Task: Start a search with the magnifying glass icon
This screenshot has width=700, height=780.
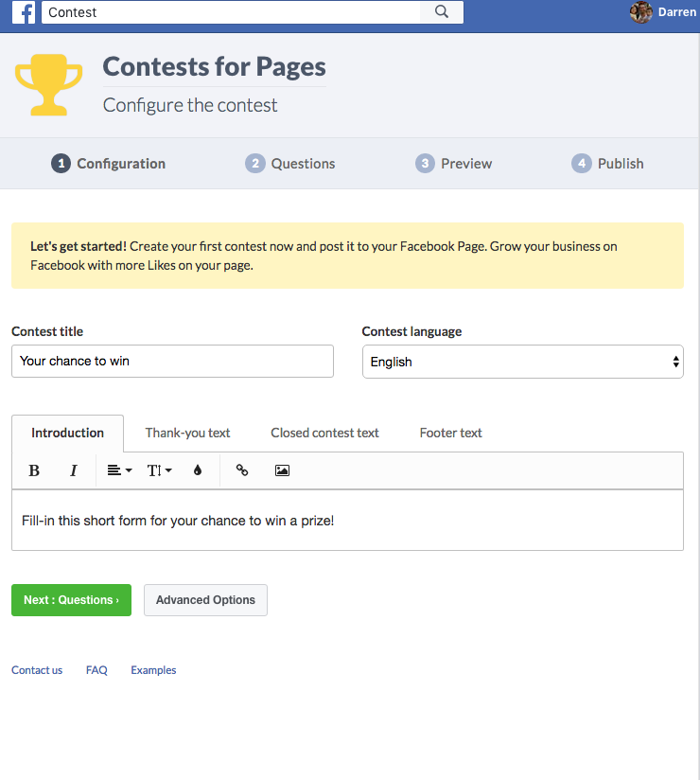Action: tap(441, 12)
